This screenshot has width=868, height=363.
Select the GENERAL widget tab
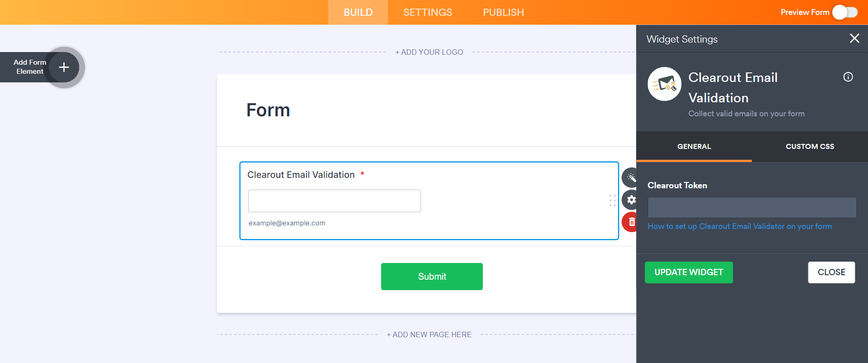coord(694,147)
